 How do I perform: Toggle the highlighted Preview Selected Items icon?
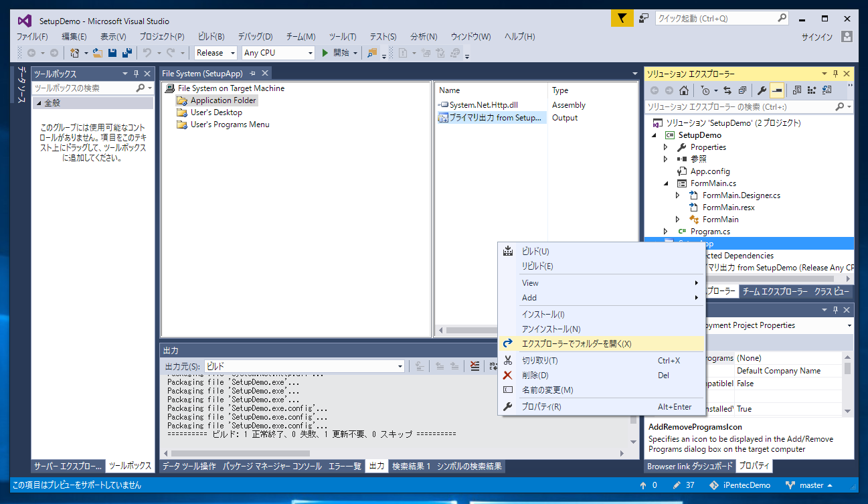777,90
